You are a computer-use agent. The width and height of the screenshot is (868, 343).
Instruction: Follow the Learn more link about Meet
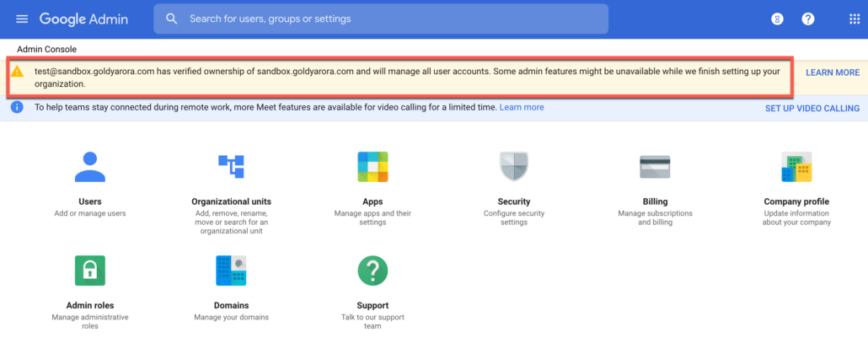click(522, 107)
